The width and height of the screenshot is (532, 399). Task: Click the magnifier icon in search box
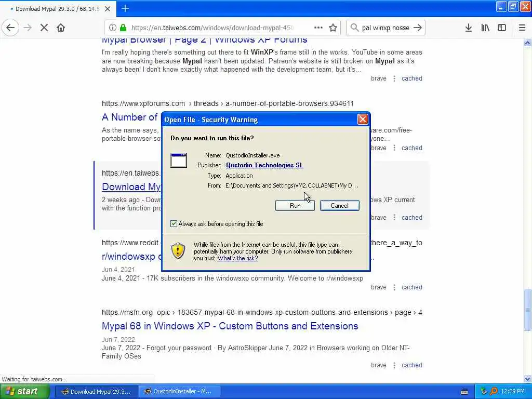(x=354, y=28)
